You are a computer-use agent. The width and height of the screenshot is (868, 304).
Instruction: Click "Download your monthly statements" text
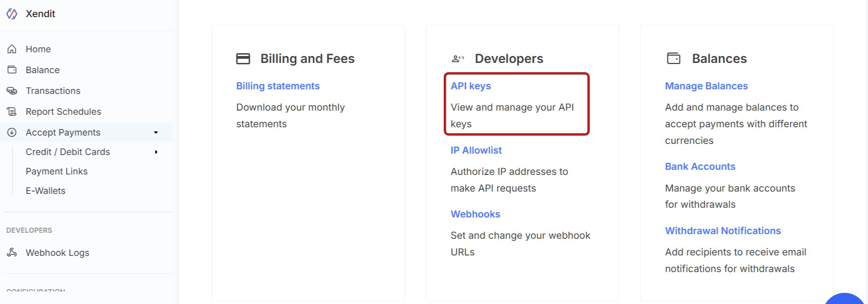click(291, 116)
